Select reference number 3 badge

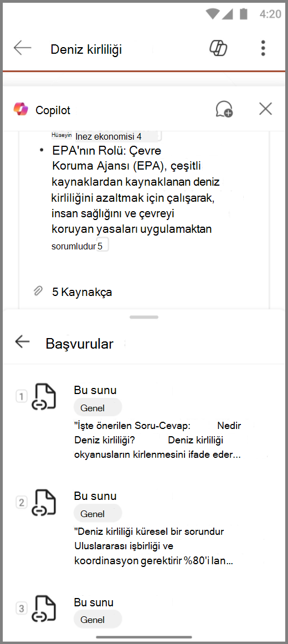(22, 609)
